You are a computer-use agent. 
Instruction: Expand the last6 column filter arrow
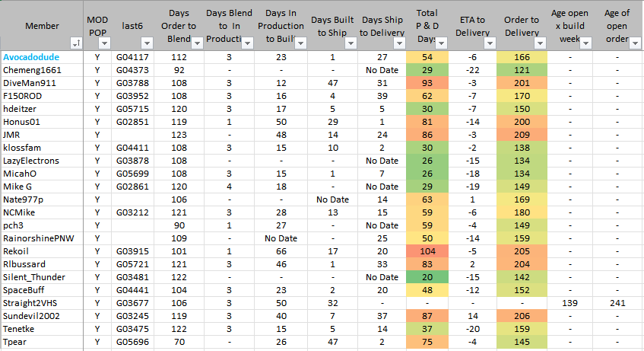point(152,43)
